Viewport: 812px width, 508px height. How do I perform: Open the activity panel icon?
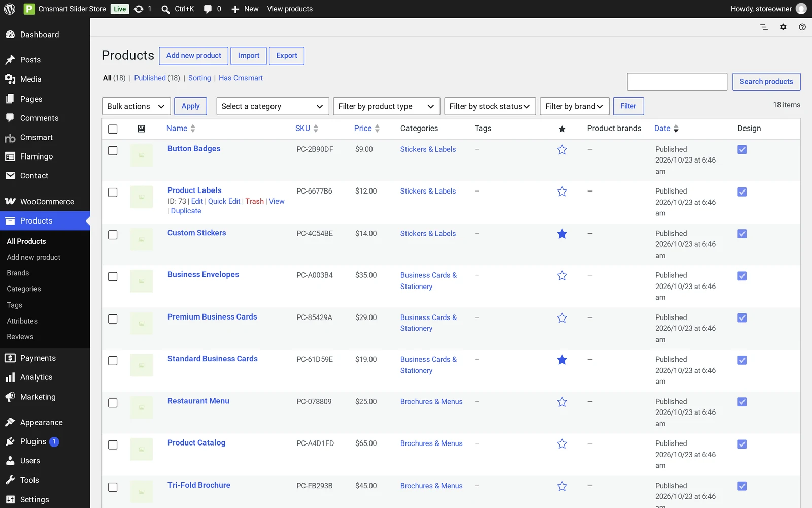coord(764,27)
